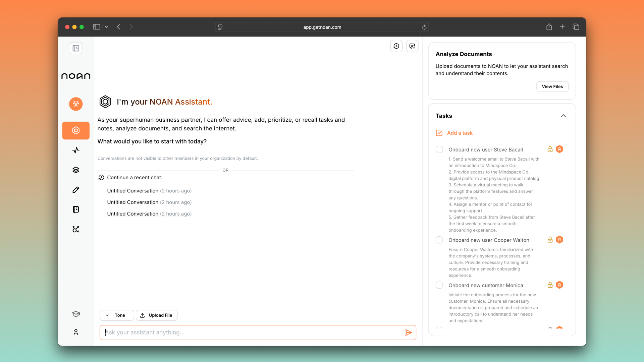
Task: Click the Analyze Documents heading
Action: click(464, 54)
